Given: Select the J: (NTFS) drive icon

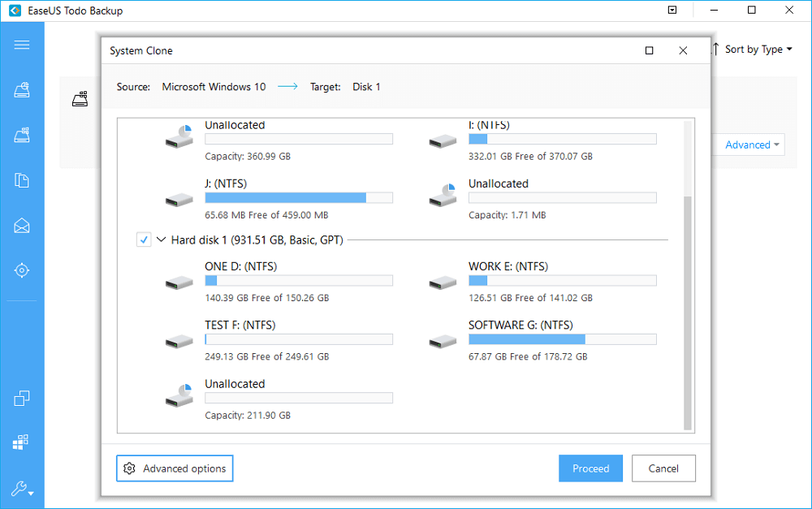Looking at the screenshot, I should coord(179,200).
